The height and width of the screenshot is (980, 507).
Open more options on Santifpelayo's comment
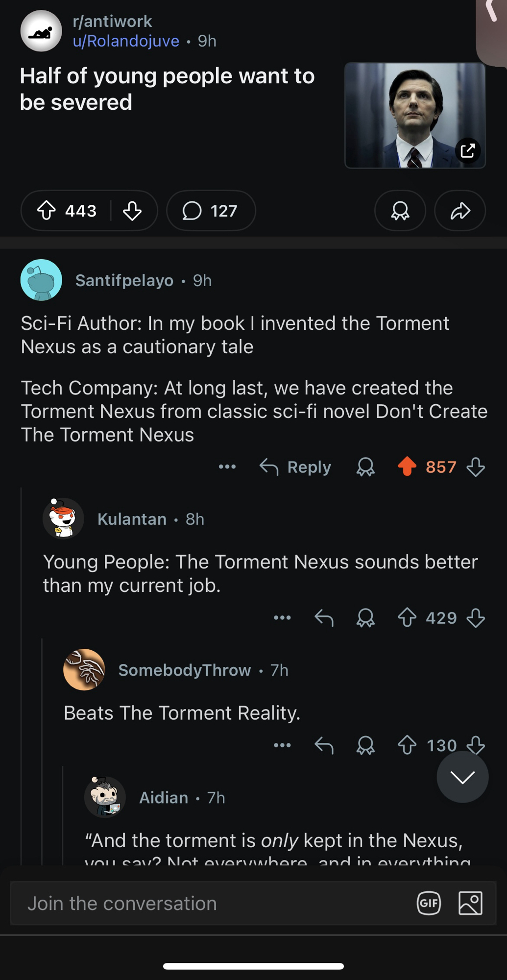[227, 467]
